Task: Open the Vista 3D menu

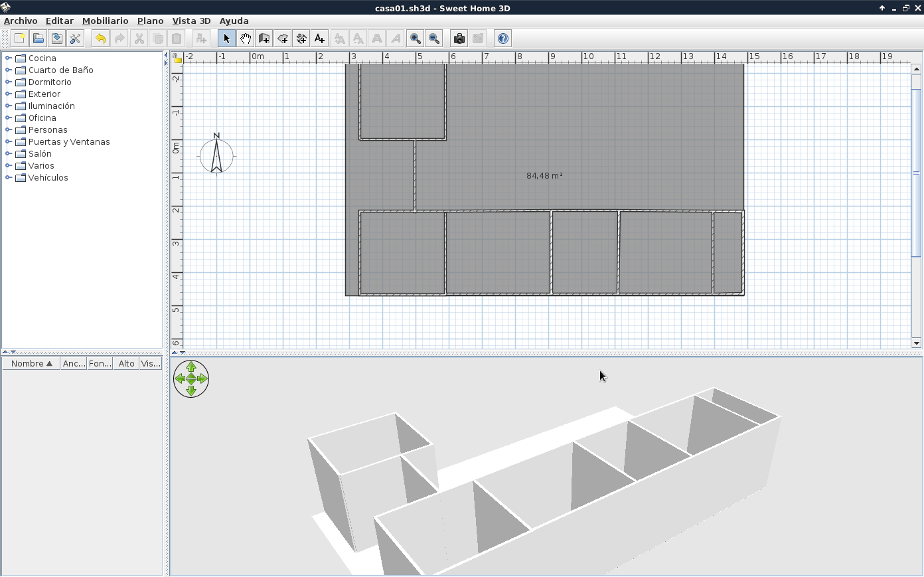Action: click(x=191, y=21)
